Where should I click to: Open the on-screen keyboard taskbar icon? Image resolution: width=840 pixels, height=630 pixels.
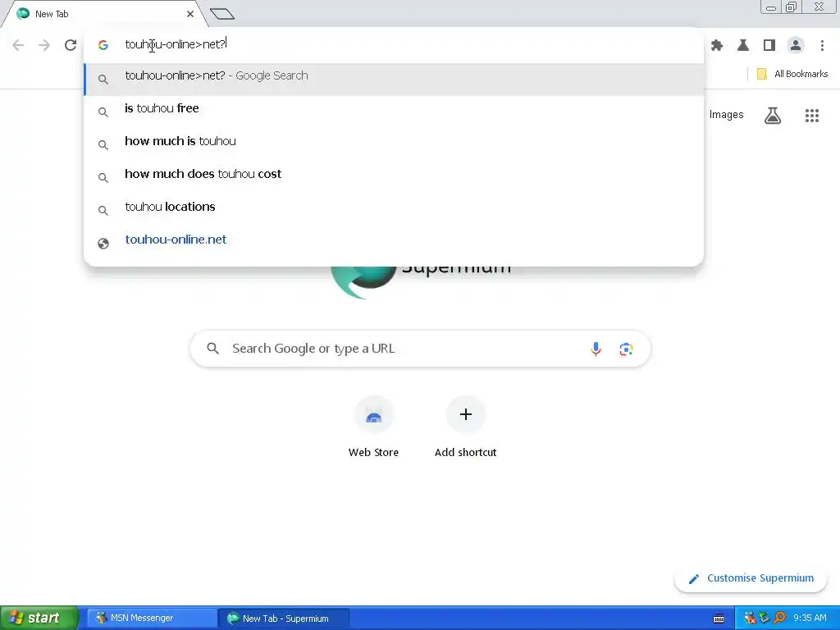(719, 619)
